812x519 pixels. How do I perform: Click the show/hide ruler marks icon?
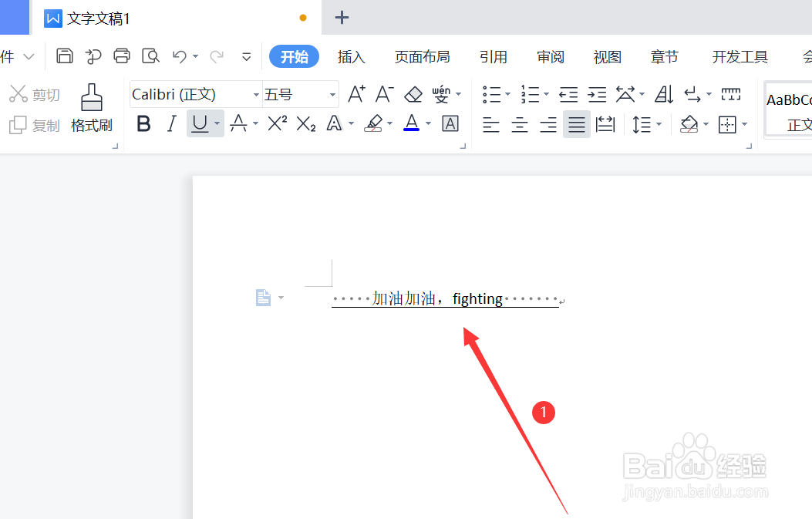[731, 94]
